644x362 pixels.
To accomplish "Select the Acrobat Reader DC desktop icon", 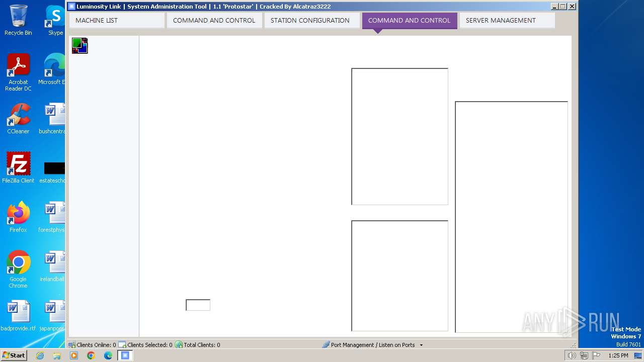I will 18,72.
